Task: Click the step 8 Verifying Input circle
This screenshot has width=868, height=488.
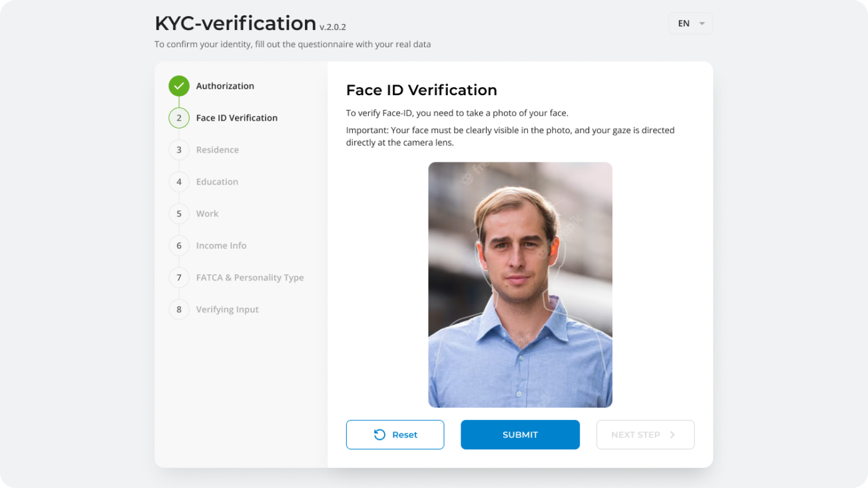Action: tap(179, 310)
